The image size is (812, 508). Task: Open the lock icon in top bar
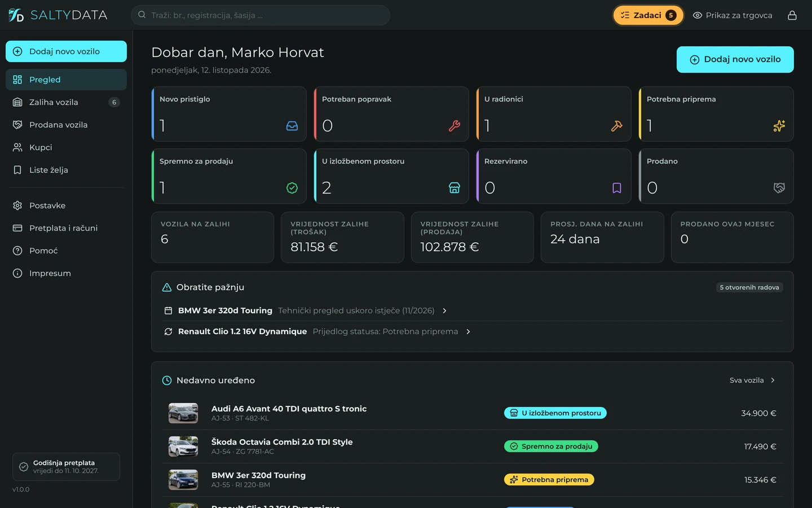(792, 15)
